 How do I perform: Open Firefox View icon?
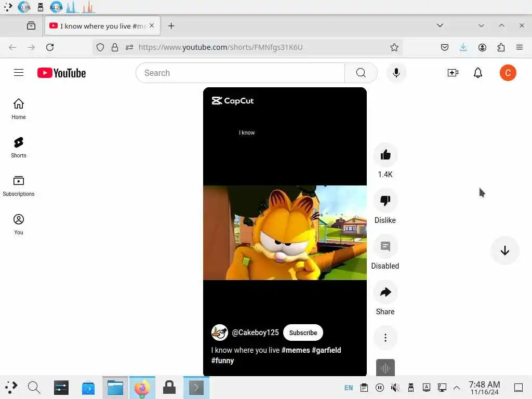(31, 26)
